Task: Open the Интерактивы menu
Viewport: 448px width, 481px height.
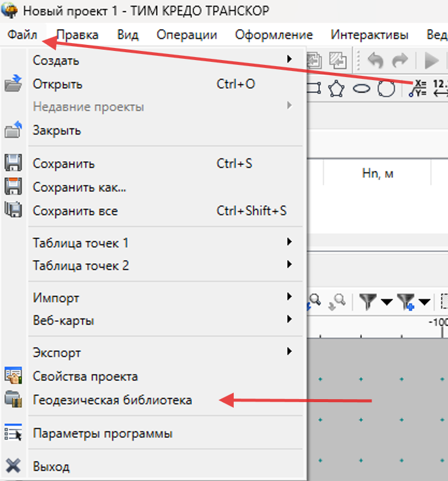Action: click(x=370, y=35)
